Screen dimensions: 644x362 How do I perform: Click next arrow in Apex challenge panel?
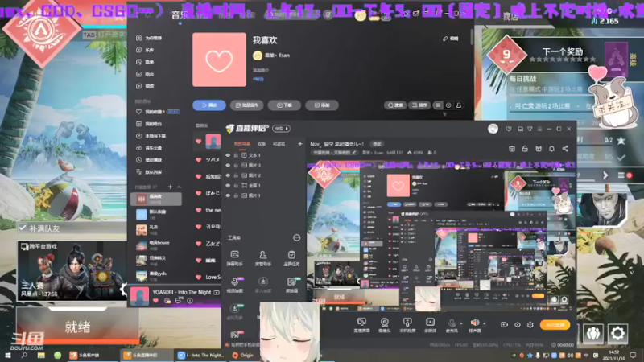(605, 175)
